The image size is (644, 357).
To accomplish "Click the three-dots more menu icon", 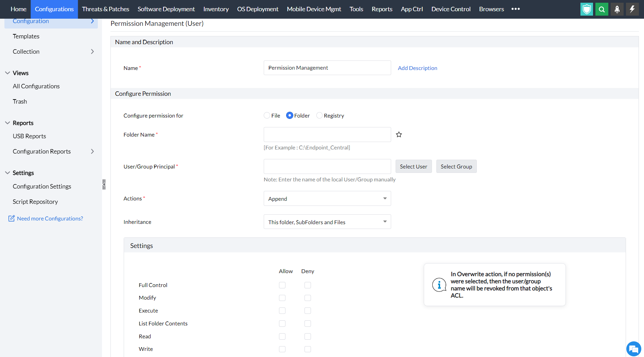I will tap(516, 9).
